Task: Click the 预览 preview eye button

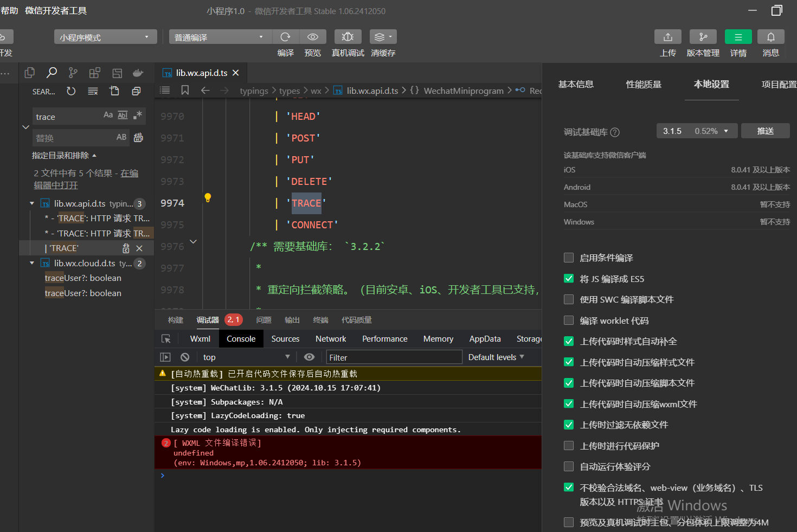Action: (313, 37)
